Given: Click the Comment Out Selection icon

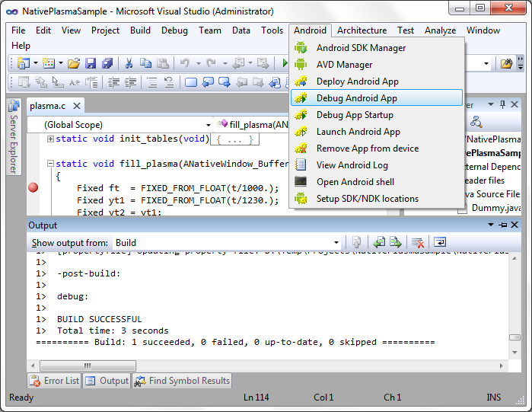Looking at the screenshot, I should coord(152,82).
